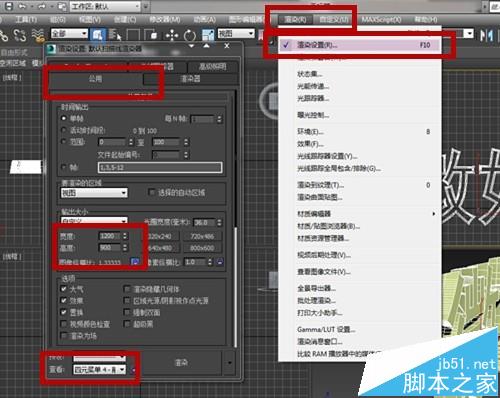This screenshot has height=398, width=500.
Task: Enable Render Hidden Geometry checkbox
Action: 127,289
